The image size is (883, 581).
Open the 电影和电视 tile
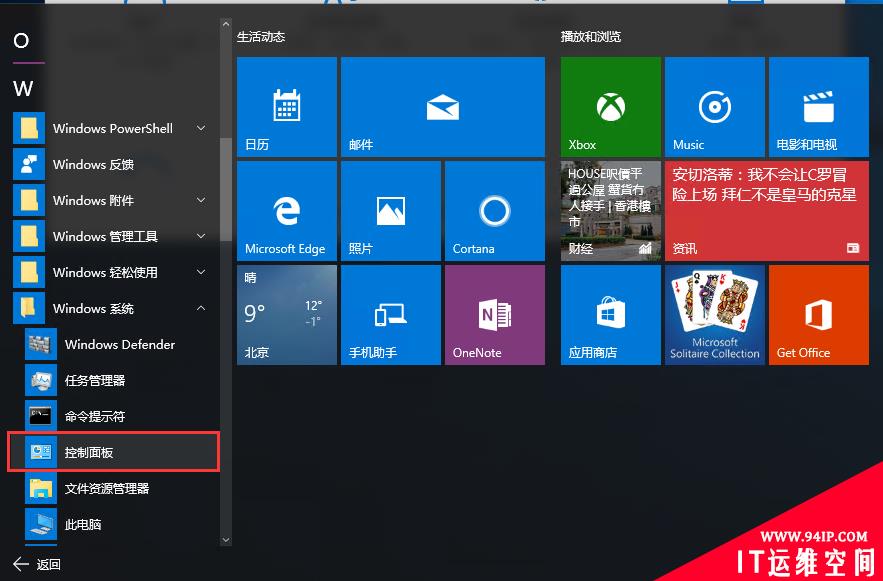click(819, 106)
